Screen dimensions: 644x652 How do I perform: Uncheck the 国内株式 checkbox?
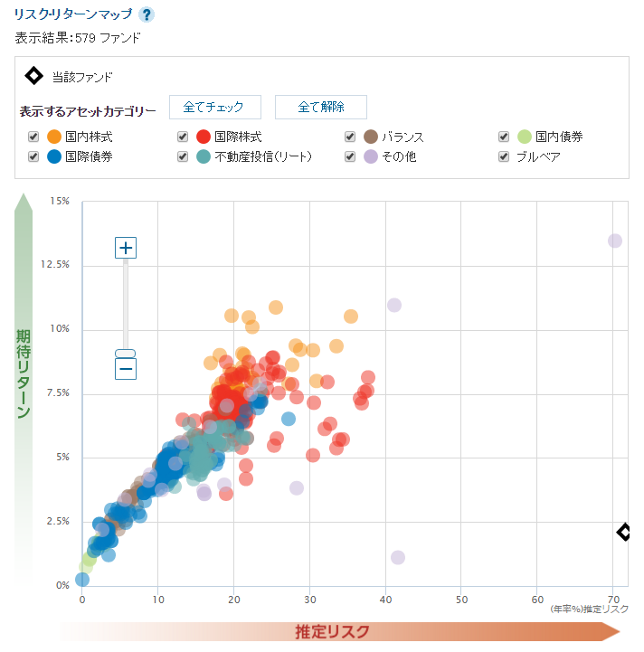[x=33, y=137]
